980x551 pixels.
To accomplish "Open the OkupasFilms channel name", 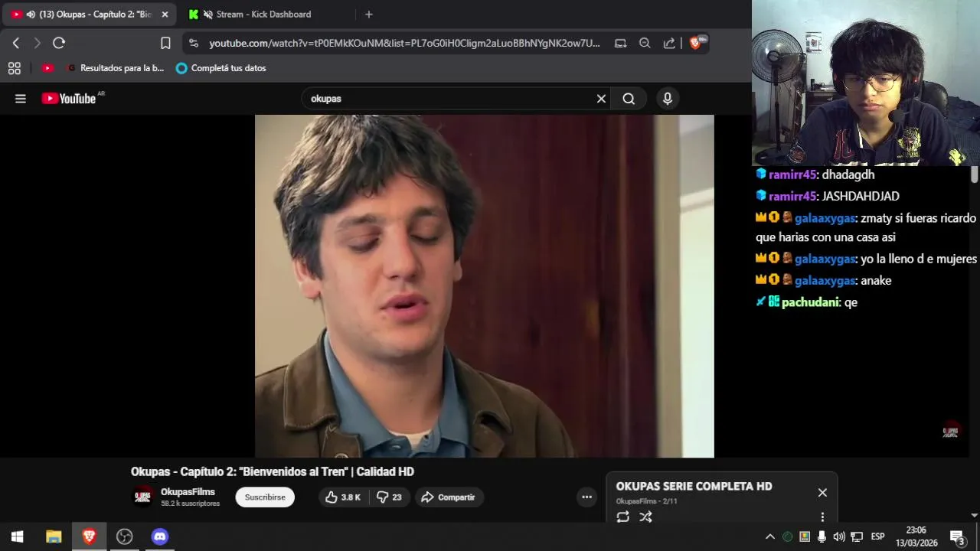I will click(x=188, y=492).
